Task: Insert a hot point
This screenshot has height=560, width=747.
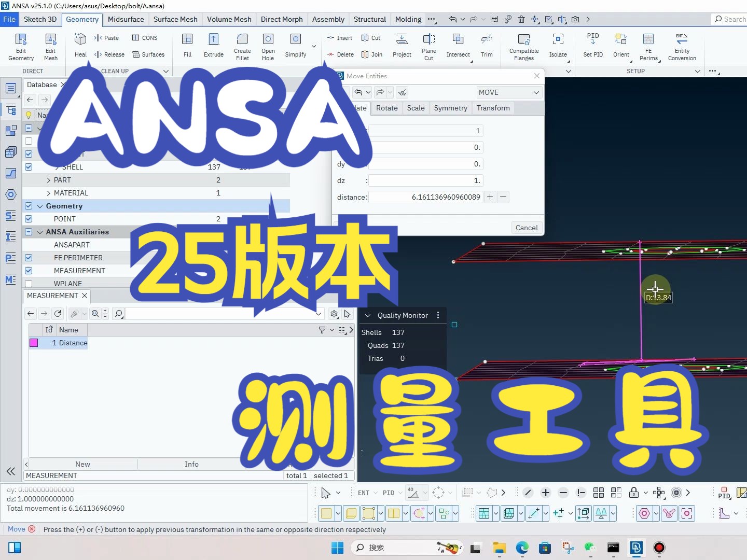Action: tap(340, 38)
